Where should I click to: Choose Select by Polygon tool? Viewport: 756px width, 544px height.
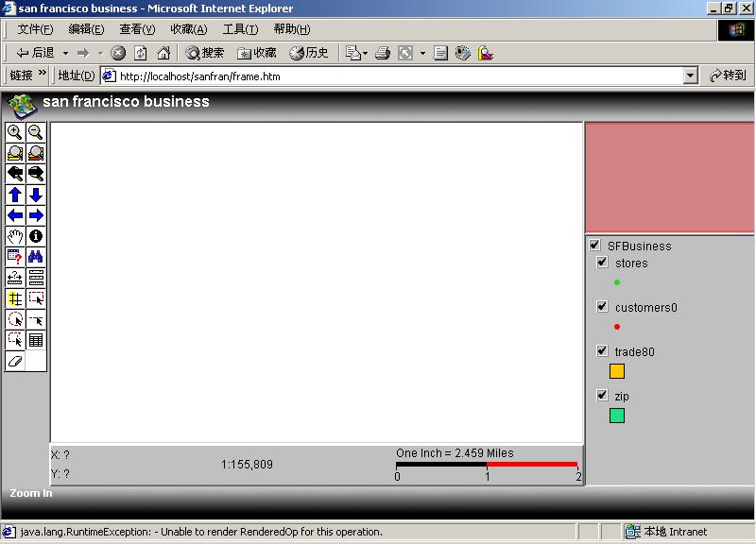(15, 340)
